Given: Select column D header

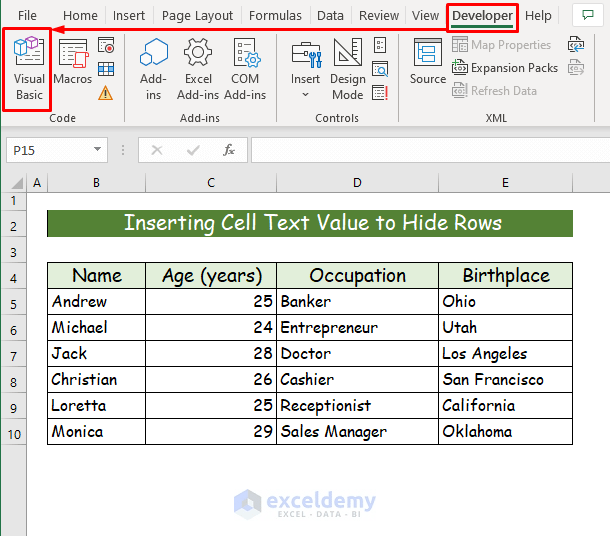Looking at the screenshot, I should click(x=357, y=182).
